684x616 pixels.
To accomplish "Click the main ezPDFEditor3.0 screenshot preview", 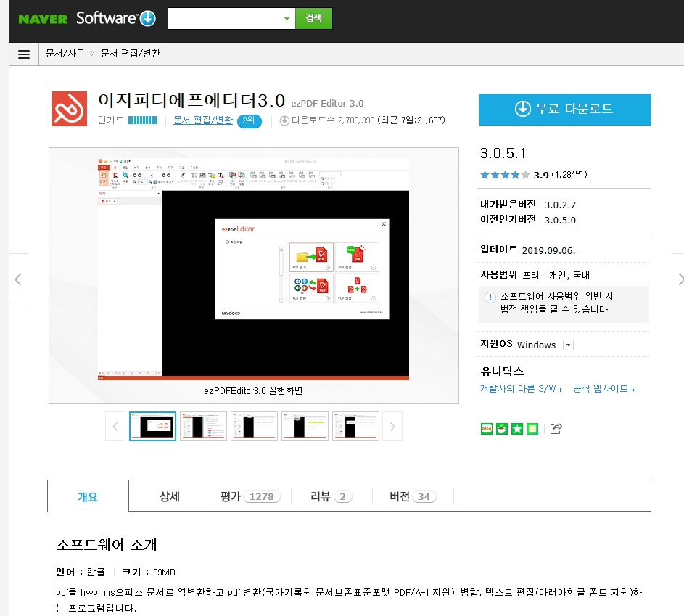I will [x=253, y=270].
